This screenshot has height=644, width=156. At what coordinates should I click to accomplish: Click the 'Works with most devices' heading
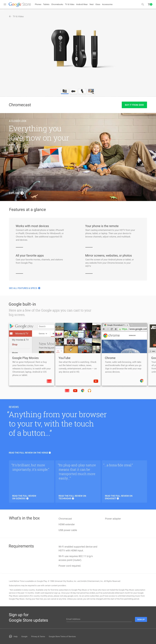point(32,226)
